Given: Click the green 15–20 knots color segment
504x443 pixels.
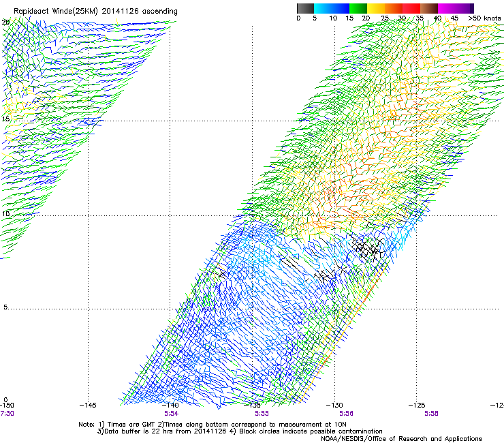Looking at the screenshot, I should pos(358,8).
